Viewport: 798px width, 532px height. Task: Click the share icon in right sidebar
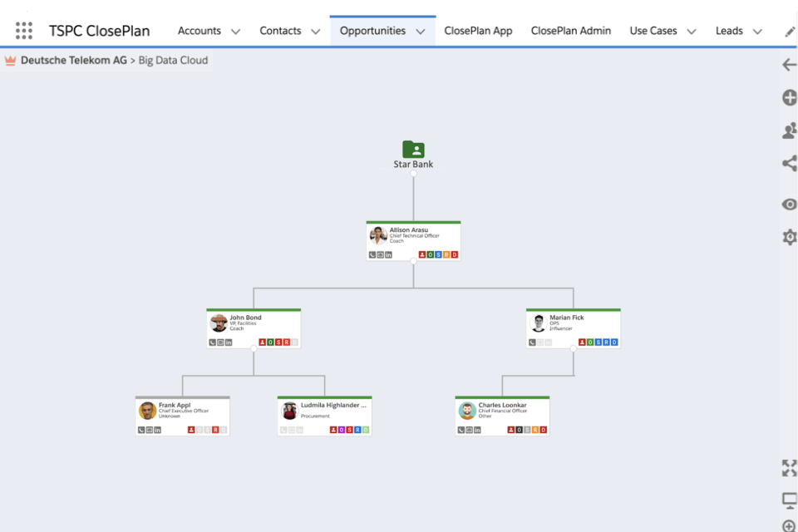790,164
